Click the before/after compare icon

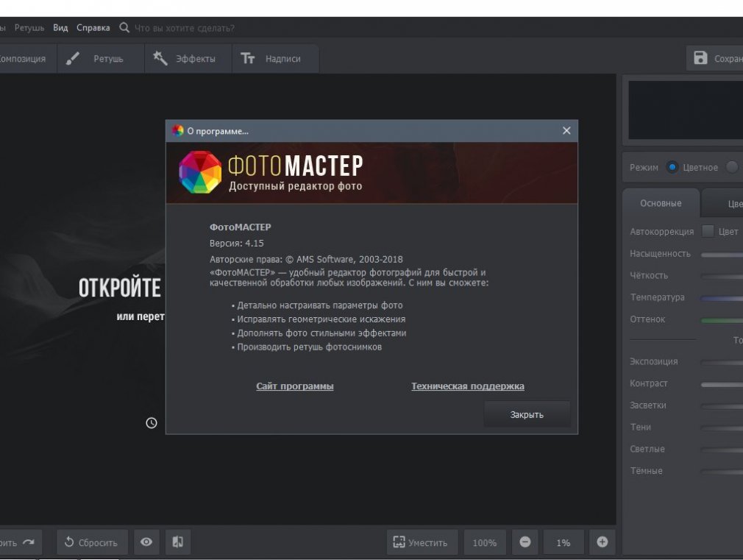[178, 542]
